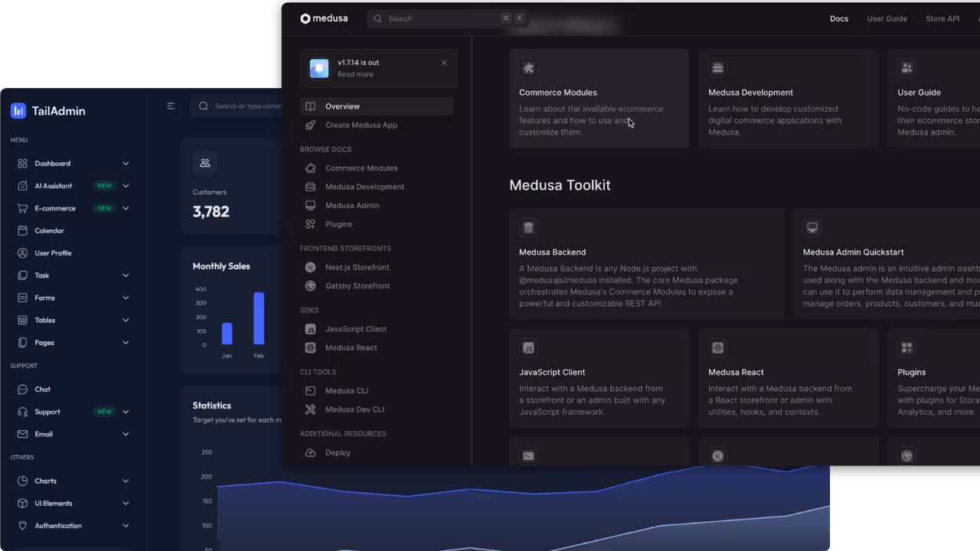Click the puzzle icon beside Commerce Modules sidebar item

[x=310, y=168]
